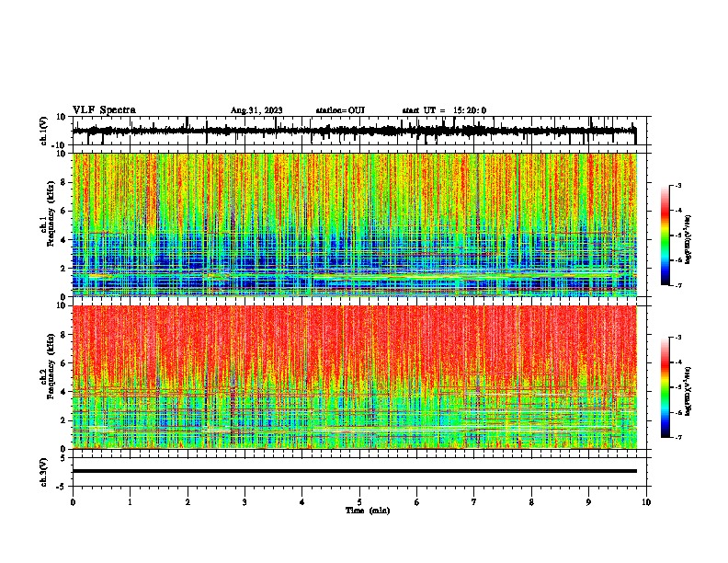Screen dimensions: 728x563
Task: Click the "-6" value on ch.2 colorbar
Action: (677, 412)
